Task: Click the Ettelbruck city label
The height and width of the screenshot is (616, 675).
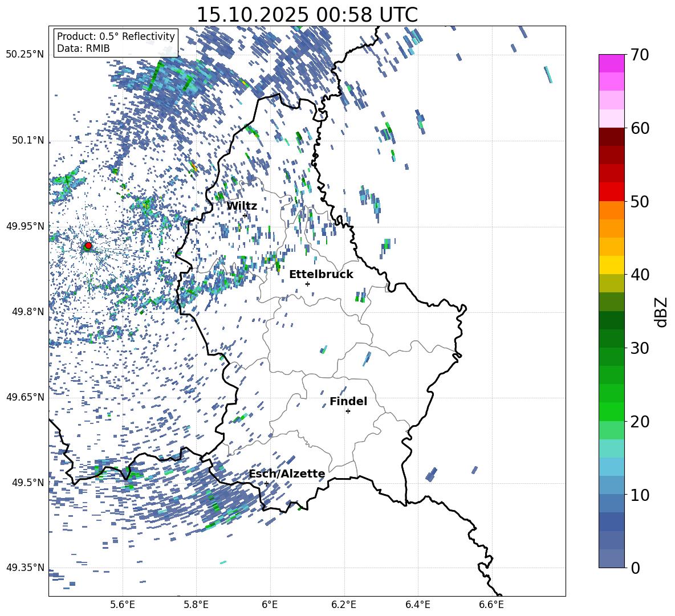Action: (321, 275)
